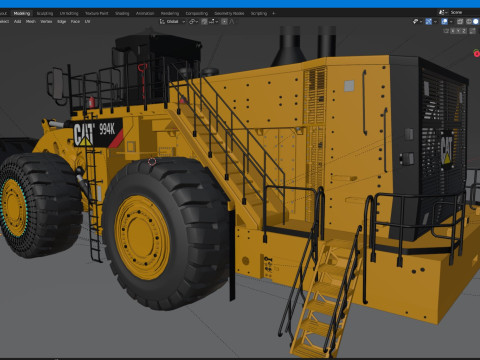Toggle Z axis mesh mirror
Image resolution: width=480 pixels, height=360 pixels.
[464, 31]
